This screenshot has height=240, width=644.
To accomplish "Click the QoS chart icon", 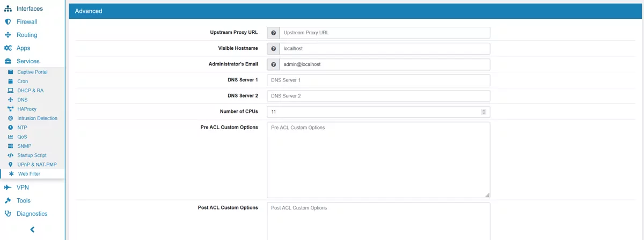I will click(x=11, y=137).
